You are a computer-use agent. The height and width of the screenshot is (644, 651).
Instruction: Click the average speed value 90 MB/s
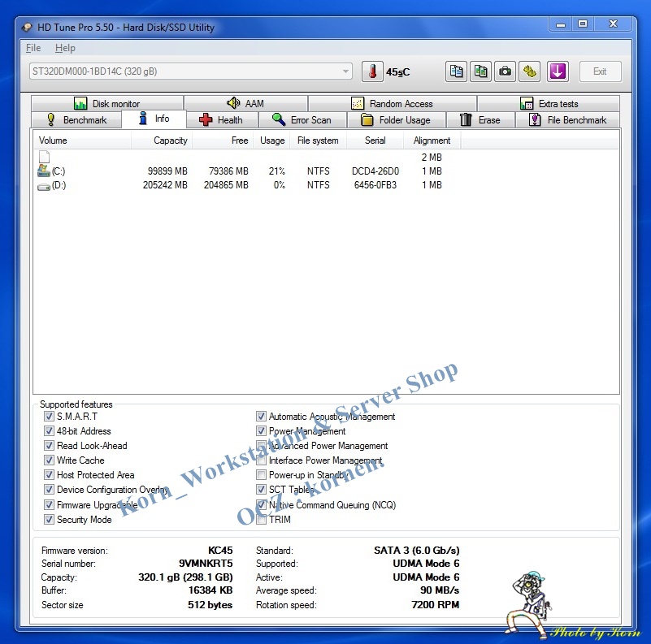click(440, 590)
